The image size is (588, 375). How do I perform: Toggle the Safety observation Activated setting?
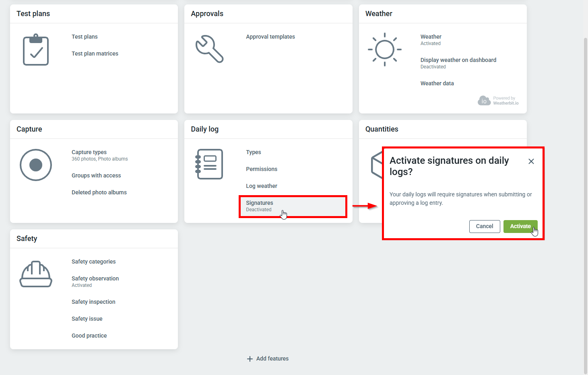click(95, 281)
